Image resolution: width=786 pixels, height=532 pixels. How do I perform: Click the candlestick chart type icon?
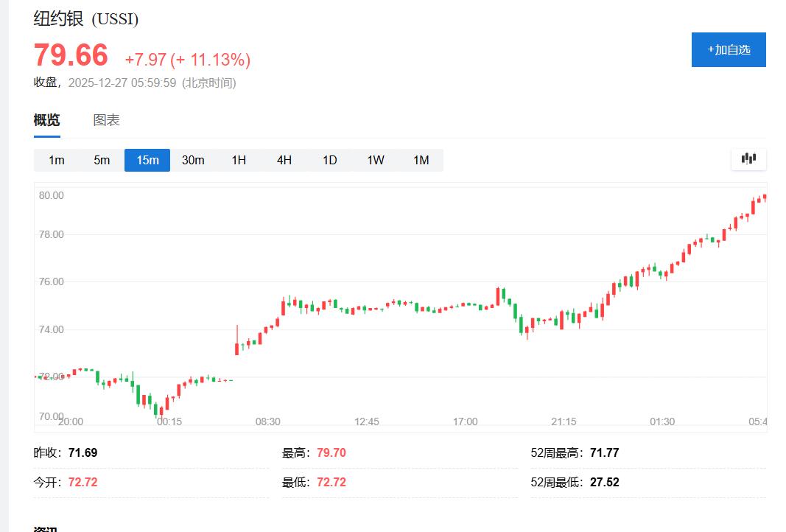(x=748, y=159)
